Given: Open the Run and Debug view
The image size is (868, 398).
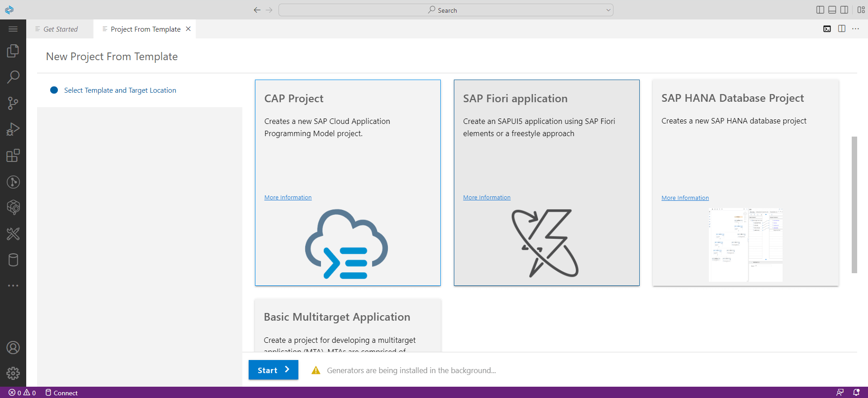Looking at the screenshot, I should coord(13,129).
